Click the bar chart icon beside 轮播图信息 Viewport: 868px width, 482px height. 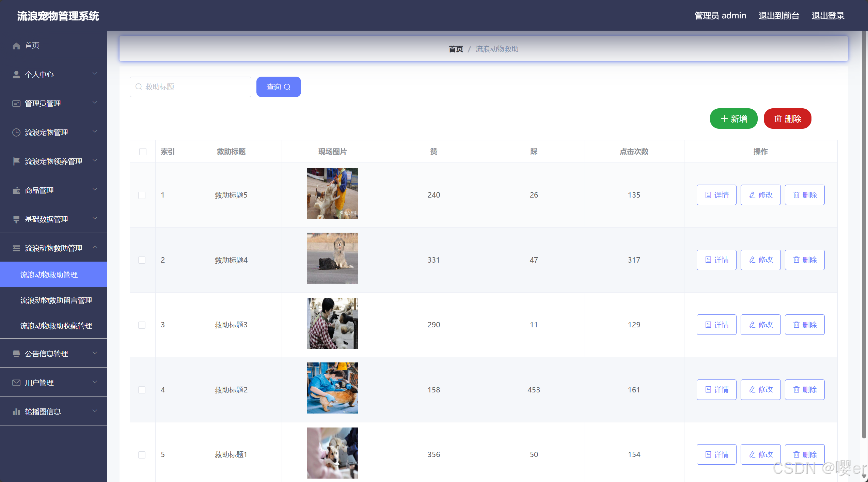16,412
